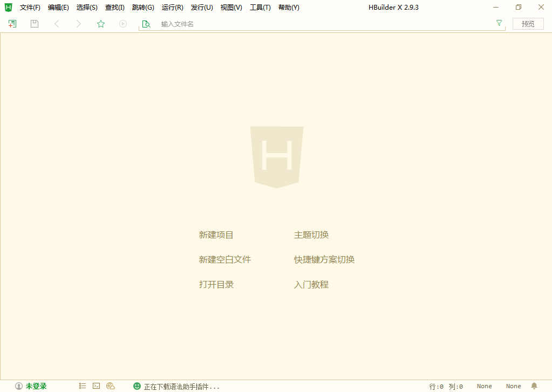Go back with the left arrow
Image resolution: width=552 pixels, height=392 pixels.
(x=57, y=24)
